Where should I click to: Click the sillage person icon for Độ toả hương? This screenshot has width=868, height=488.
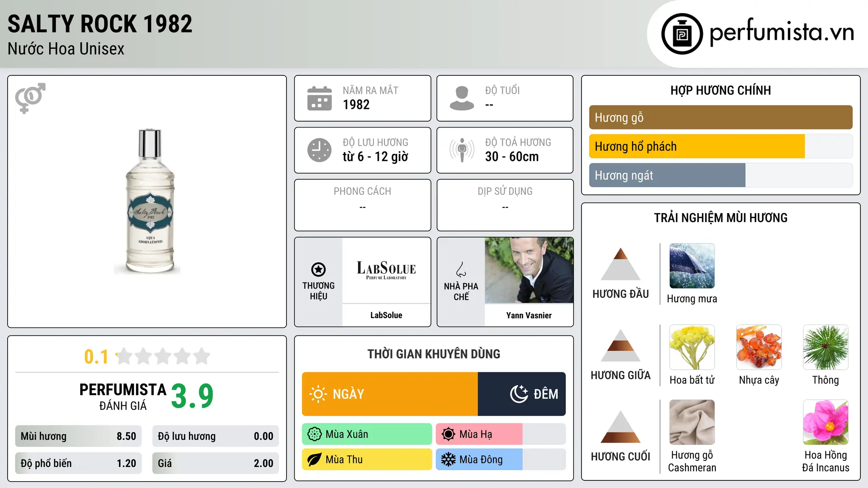[x=462, y=150]
